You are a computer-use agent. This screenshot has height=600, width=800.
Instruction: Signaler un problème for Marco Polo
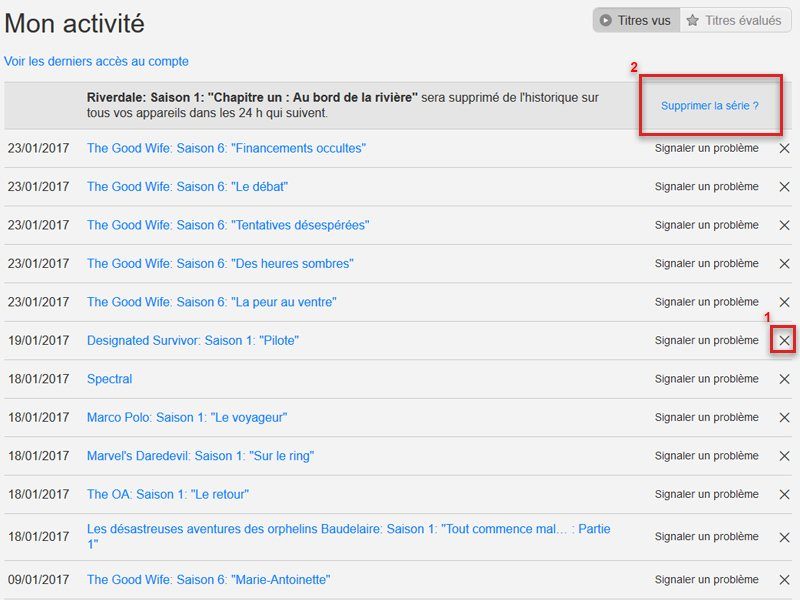(707, 417)
